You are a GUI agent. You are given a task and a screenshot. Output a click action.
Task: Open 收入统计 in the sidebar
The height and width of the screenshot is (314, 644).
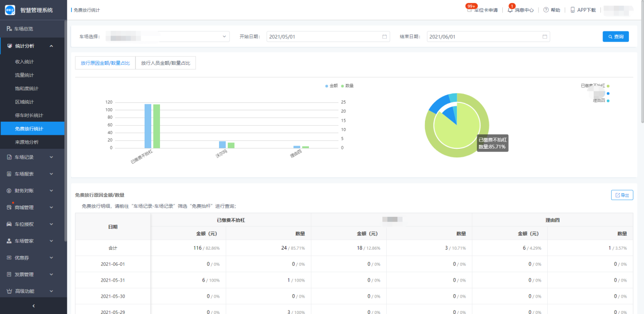pos(25,62)
